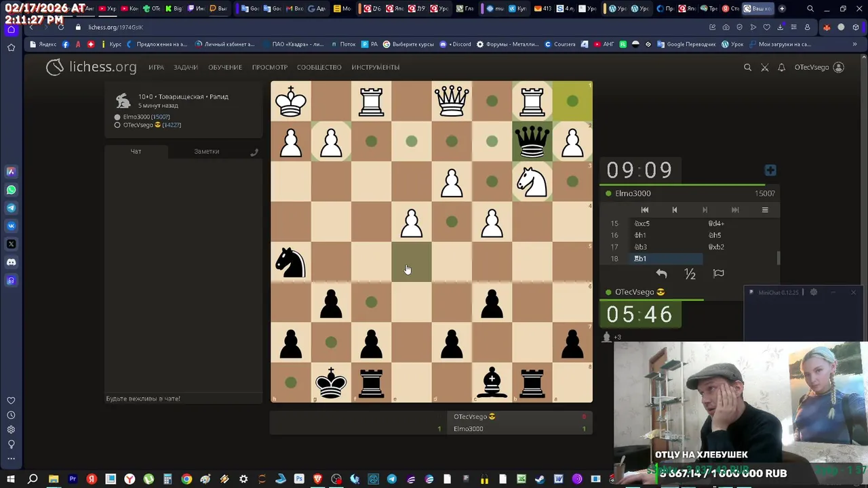This screenshot has width=868, height=488.
Task: Open the Google Переводчик bookmark
Action: coord(687,44)
